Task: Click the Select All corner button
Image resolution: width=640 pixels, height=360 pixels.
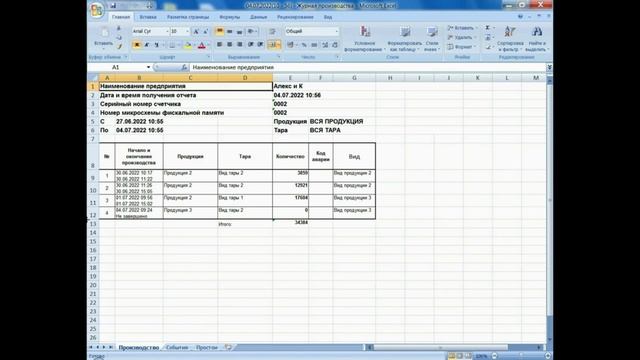Action: [93, 78]
